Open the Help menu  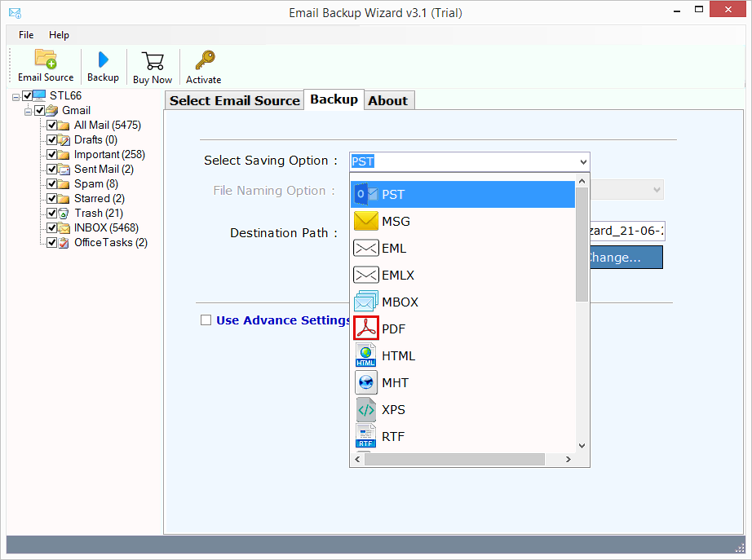(59, 35)
